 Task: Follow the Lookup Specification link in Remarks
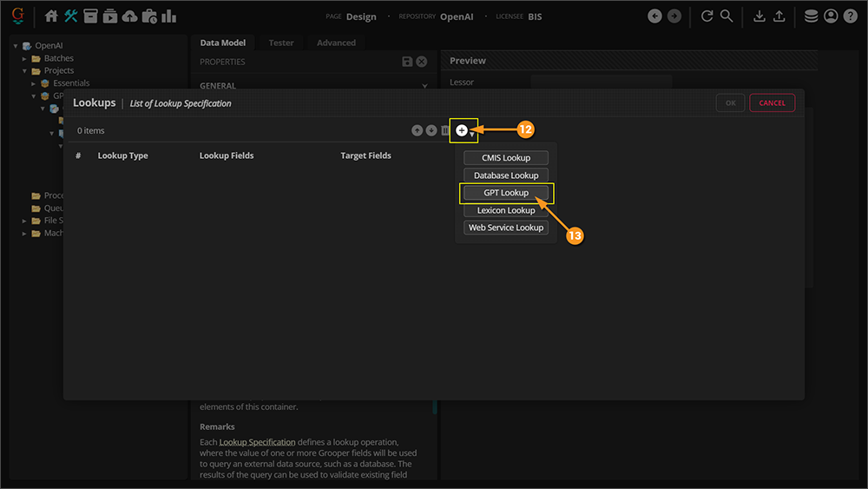257,442
